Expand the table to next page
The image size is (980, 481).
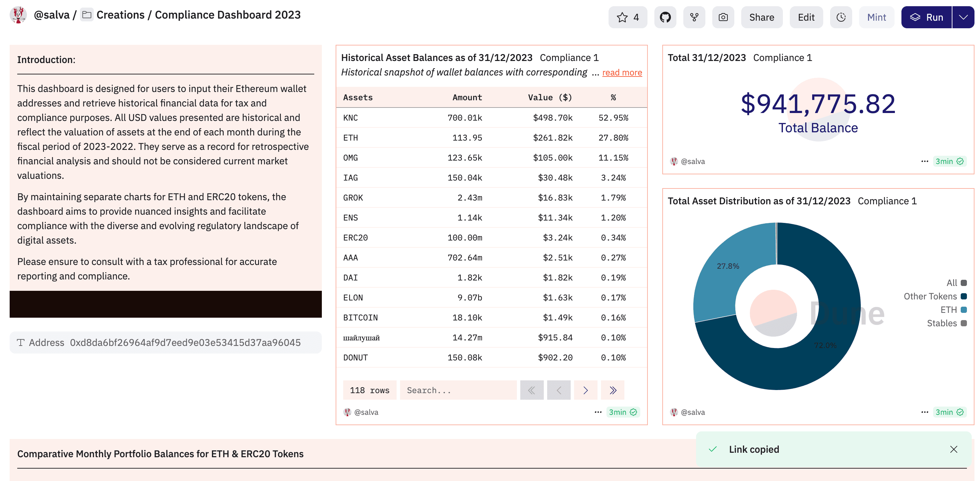[587, 390]
